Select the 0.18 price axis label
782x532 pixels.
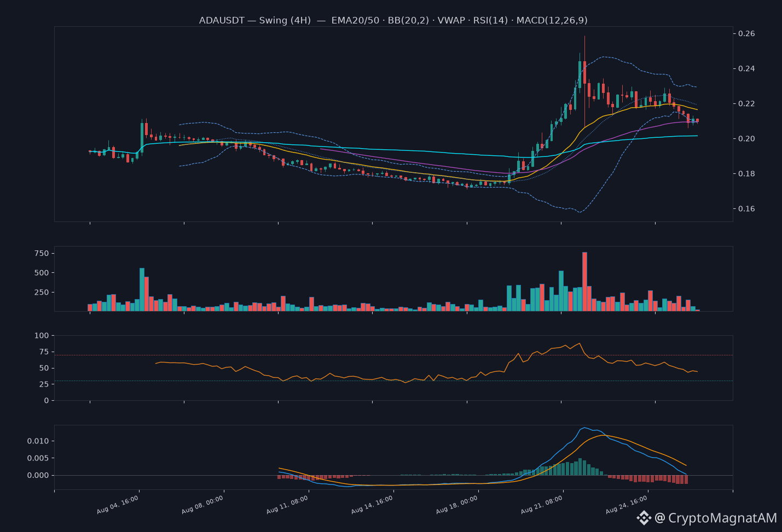click(x=746, y=174)
